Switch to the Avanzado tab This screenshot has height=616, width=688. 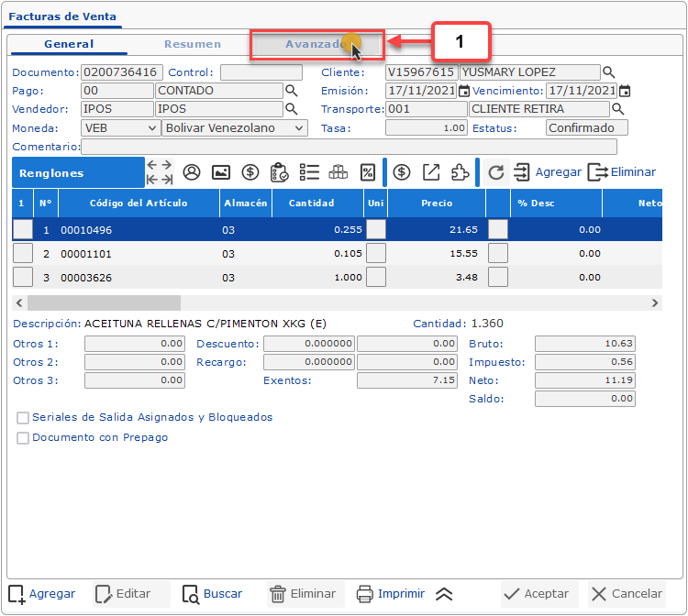point(315,44)
